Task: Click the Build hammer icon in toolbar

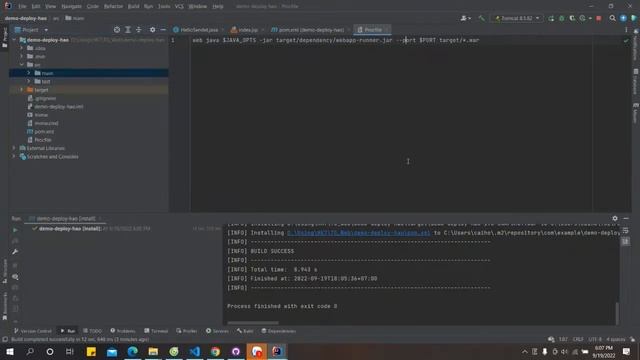Action: 482,18
